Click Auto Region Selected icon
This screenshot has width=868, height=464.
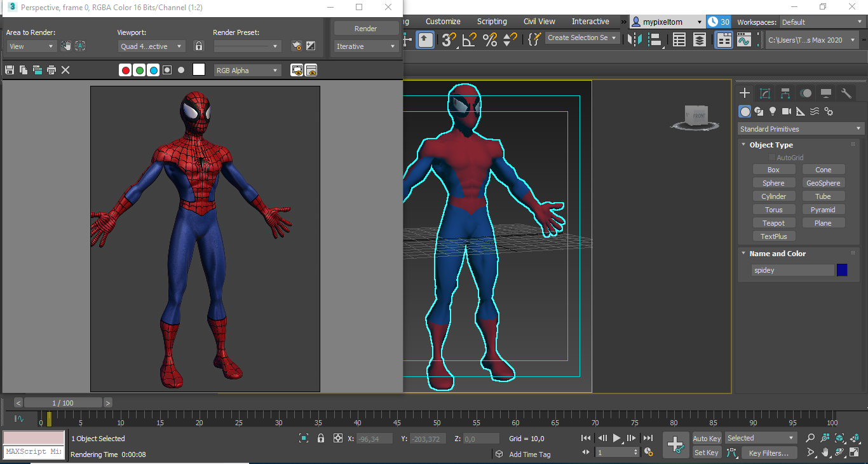coord(80,46)
